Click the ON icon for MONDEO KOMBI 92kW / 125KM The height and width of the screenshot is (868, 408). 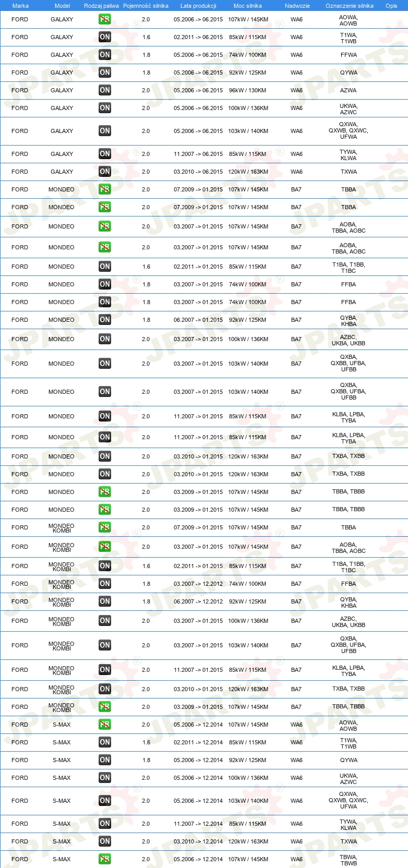pyautogui.click(x=105, y=601)
